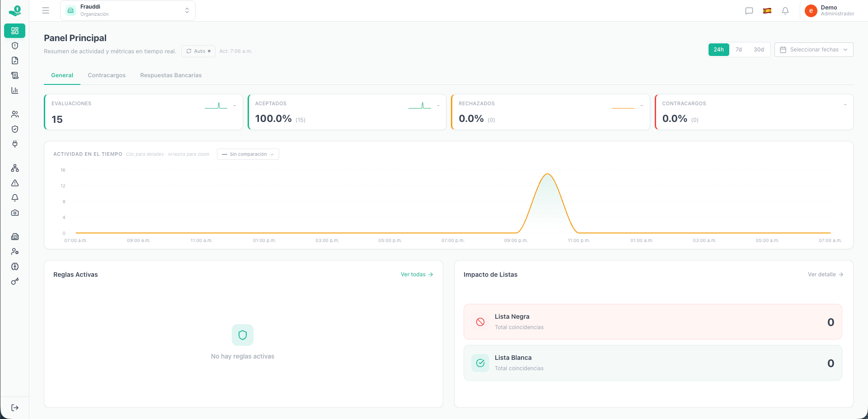
Task: Select the warning triangle icon in sidebar
Action: tap(15, 183)
